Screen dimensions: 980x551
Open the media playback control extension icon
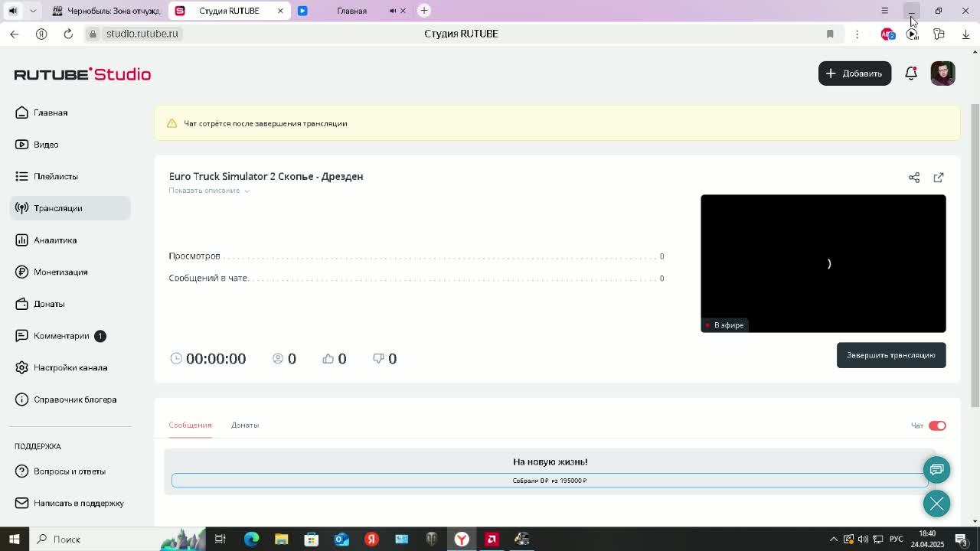coord(912,34)
